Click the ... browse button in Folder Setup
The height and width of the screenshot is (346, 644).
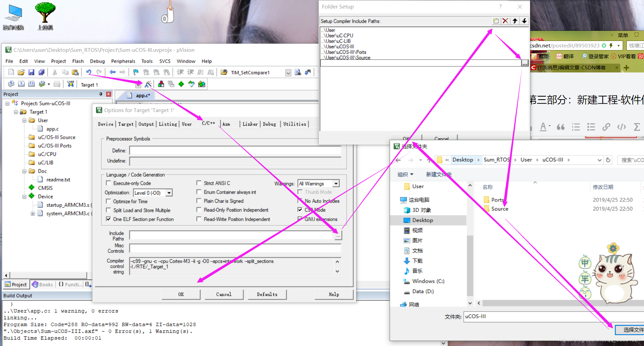[525, 63]
